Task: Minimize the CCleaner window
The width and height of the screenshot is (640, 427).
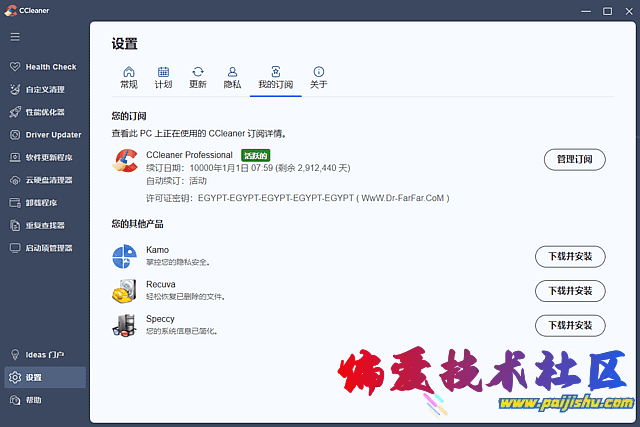Action: pyautogui.click(x=586, y=11)
